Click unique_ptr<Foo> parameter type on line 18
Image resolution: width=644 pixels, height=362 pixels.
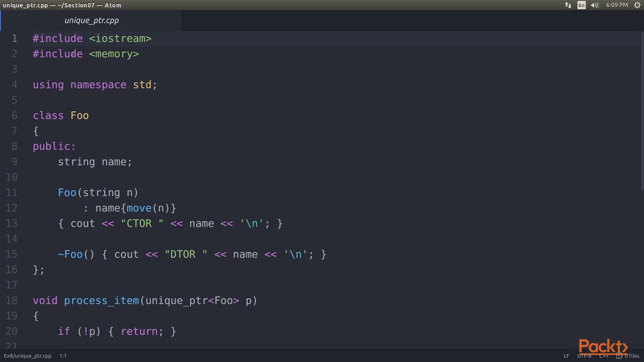pos(192,301)
